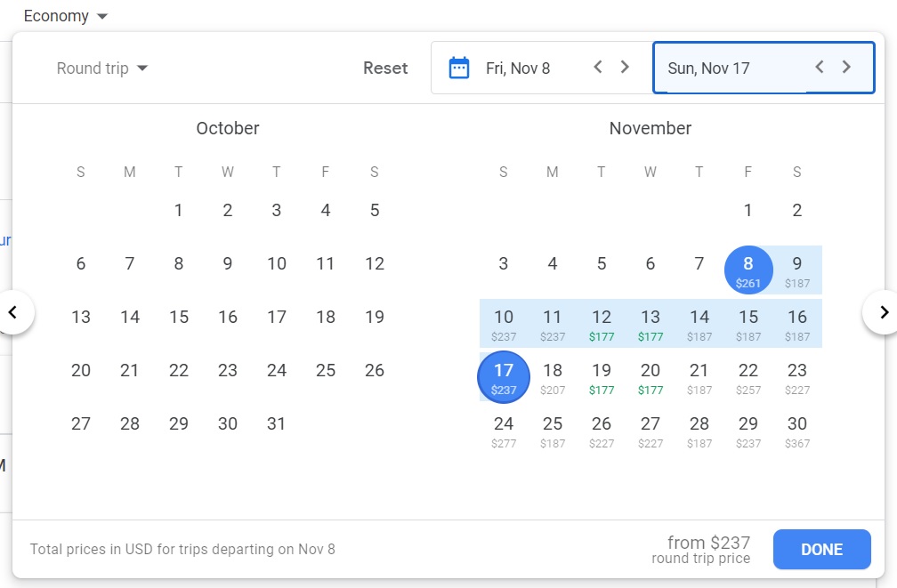
Task: Click the highlighted November 17 date
Action: coord(504,377)
